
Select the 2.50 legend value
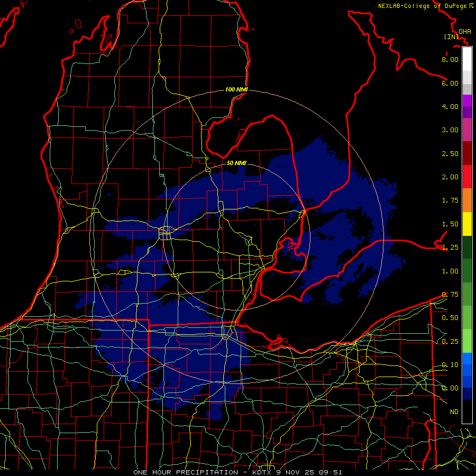point(450,153)
